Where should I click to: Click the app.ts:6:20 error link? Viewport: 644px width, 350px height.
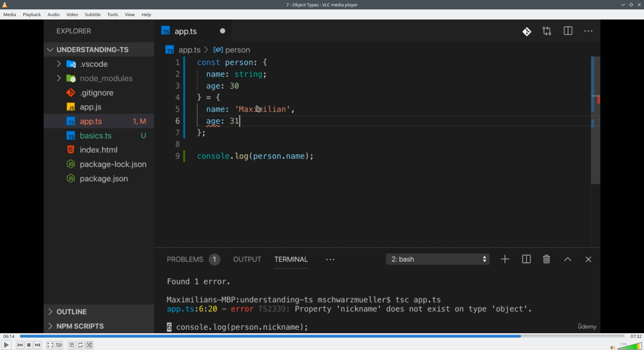(192, 309)
